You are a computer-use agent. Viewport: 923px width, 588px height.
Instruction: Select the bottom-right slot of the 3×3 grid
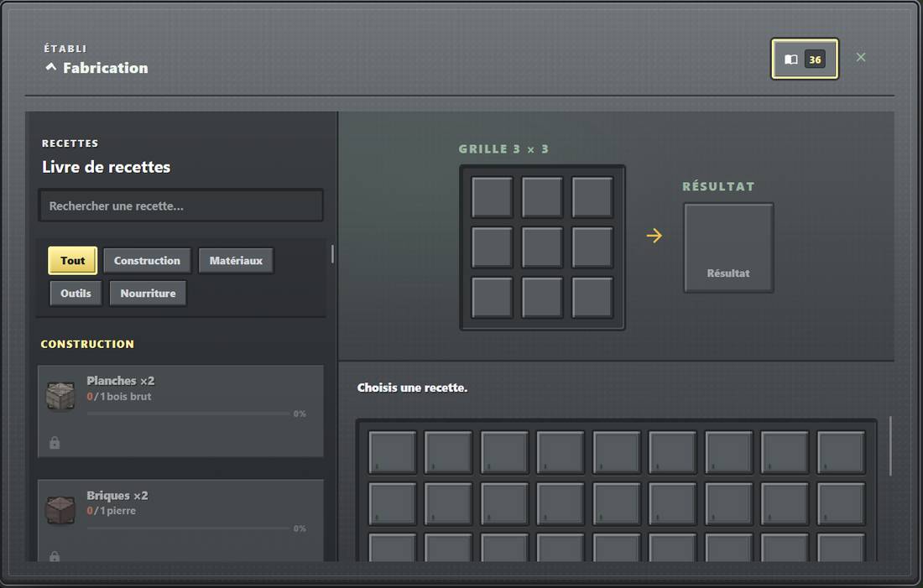[592, 297]
